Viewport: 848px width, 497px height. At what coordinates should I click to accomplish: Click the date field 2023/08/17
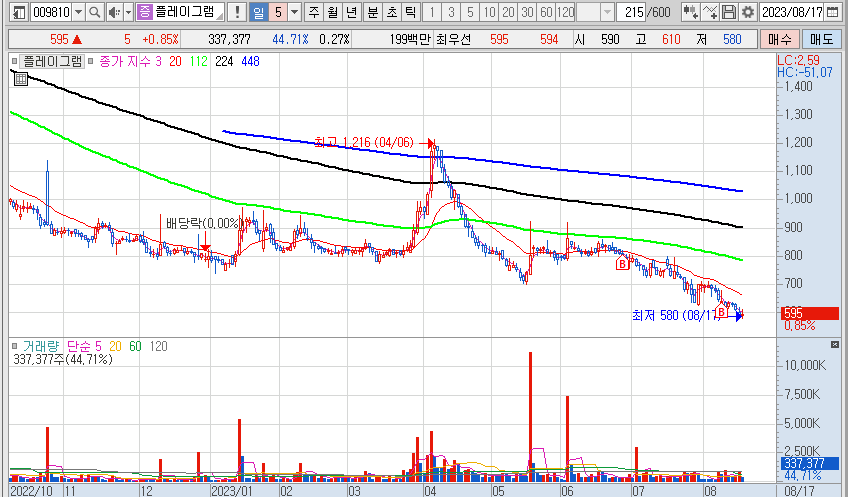coord(792,12)
